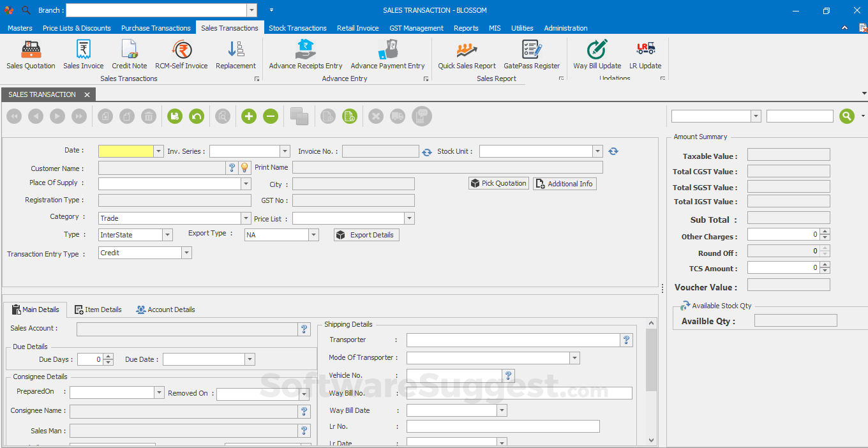868x448 pixels.
Task: Click the Additional Info button
Action: [x=564, y=184]
